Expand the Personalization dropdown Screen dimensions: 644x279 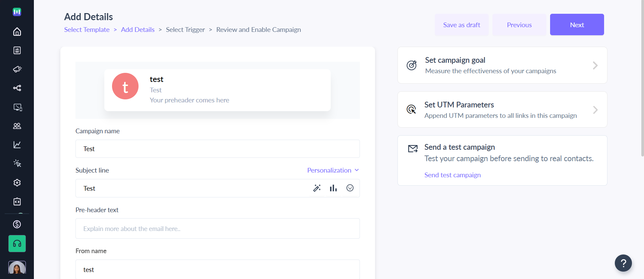click(x=333, y=170)
